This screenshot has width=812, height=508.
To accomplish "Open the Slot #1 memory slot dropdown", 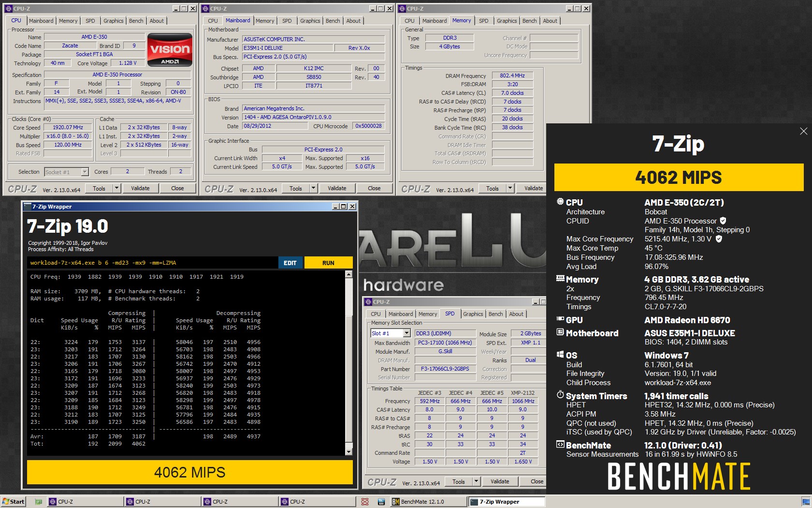I will 406,333.
